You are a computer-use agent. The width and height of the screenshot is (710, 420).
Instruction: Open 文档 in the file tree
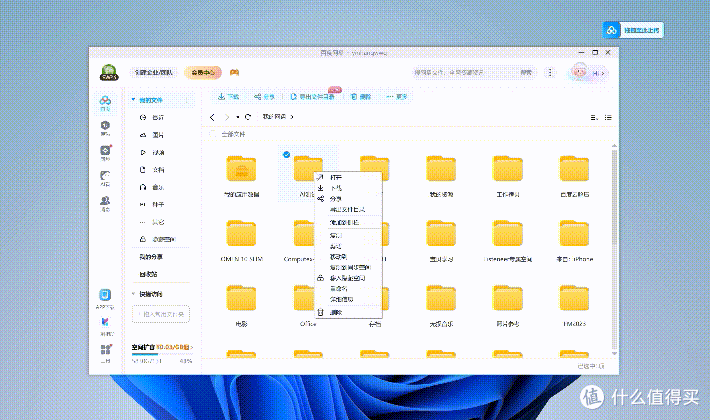(158, 170)
